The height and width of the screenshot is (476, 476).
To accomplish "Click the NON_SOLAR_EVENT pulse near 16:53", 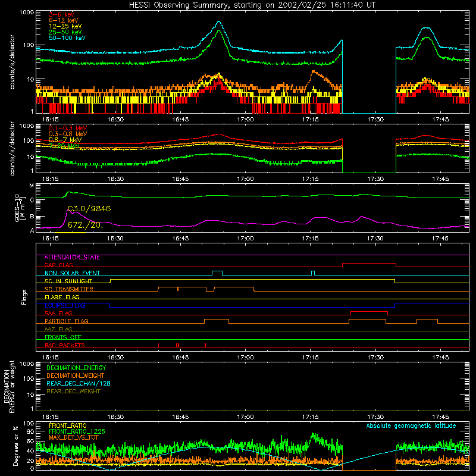I will pyautogui.click(x=217, y=271).
